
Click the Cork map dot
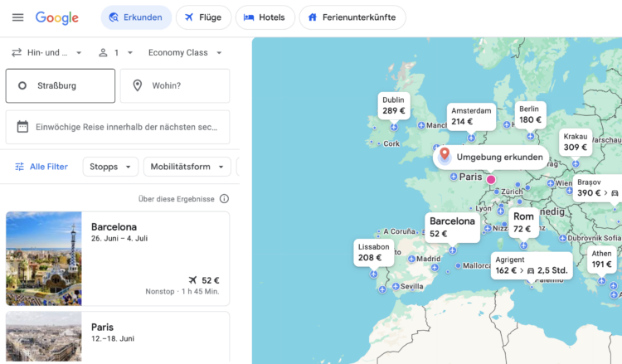379,143
